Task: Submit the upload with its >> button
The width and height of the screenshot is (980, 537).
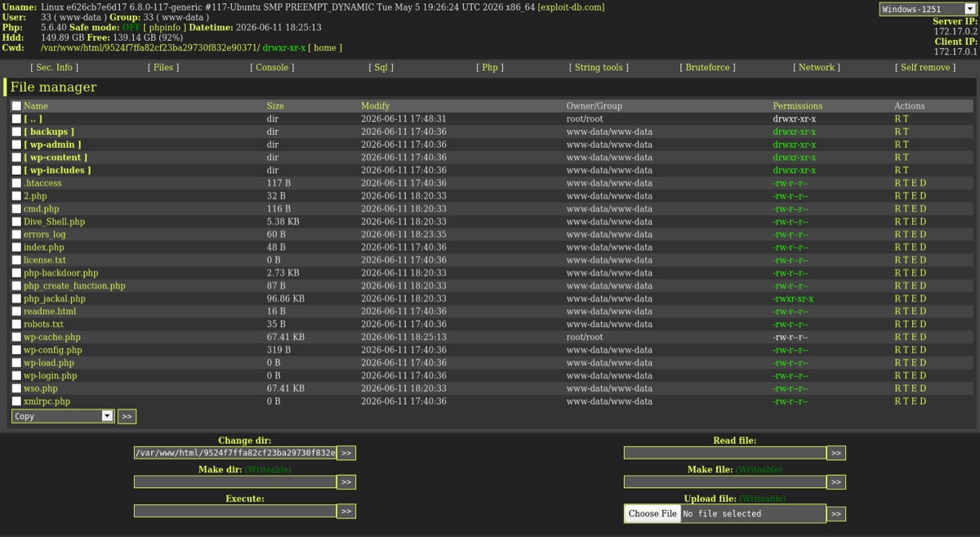Action: tap(836, 514)
